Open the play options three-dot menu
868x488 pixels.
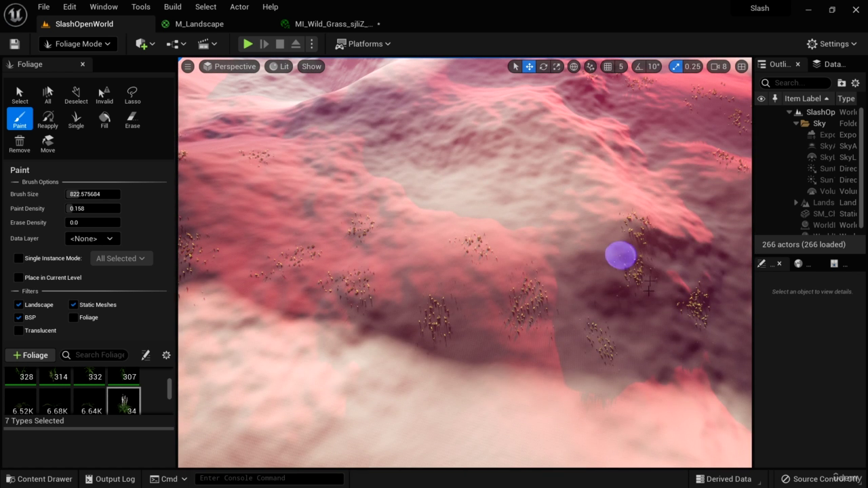click(311, 44)
